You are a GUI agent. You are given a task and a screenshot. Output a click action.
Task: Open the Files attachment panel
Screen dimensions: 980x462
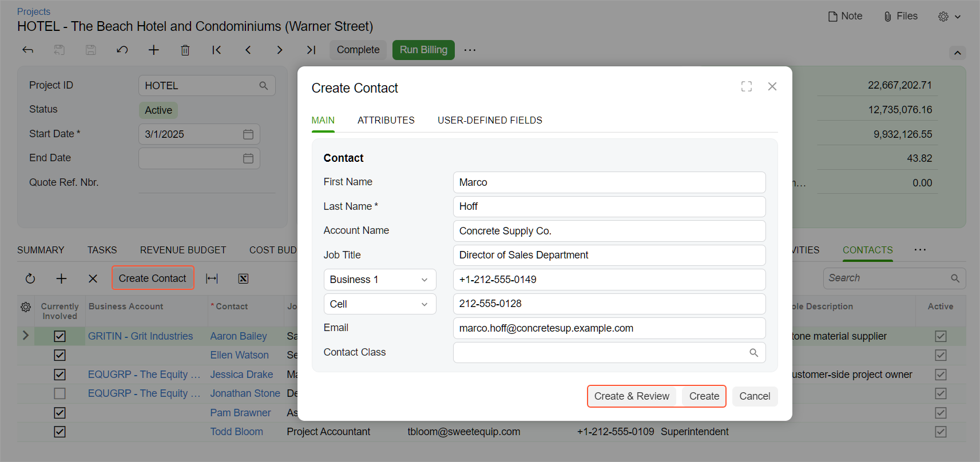coord(900,16)
